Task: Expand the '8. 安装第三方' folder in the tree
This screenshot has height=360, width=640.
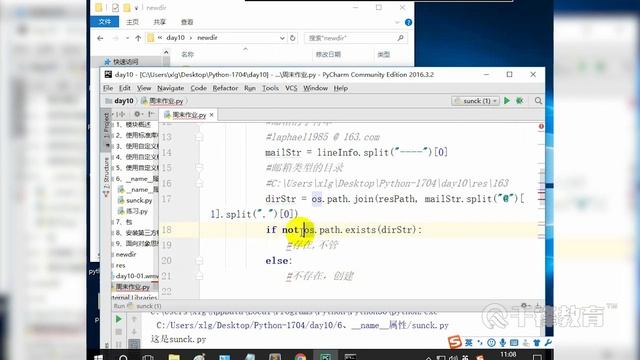Action: click(136, 233)
